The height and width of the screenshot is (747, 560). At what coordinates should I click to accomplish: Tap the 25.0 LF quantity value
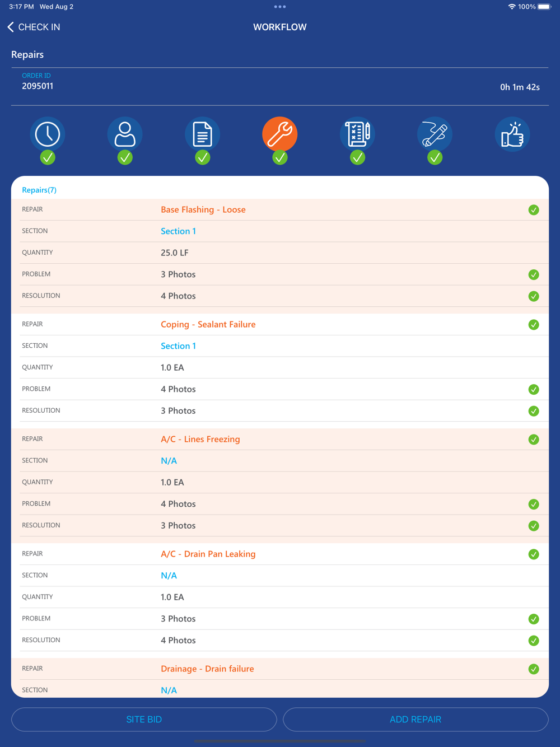tap(175, 253)
